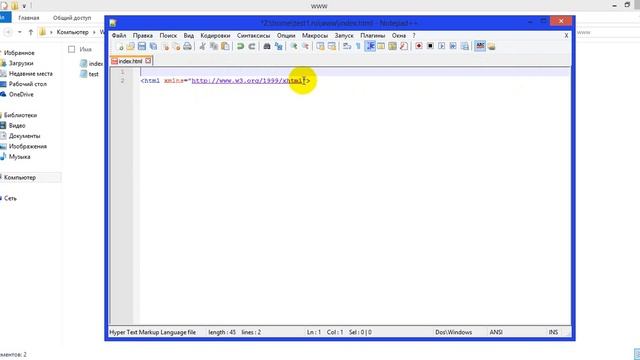Open the Файл menu

119,36
